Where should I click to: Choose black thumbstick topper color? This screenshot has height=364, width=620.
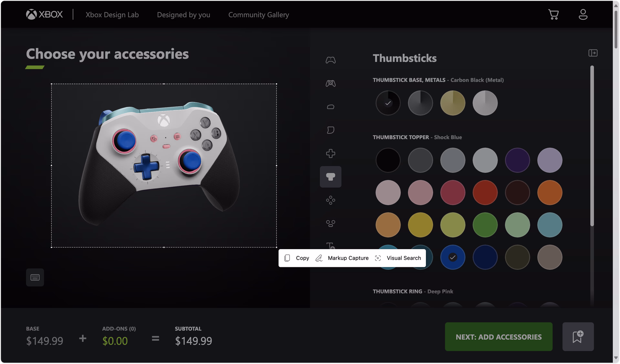[388, 160]
